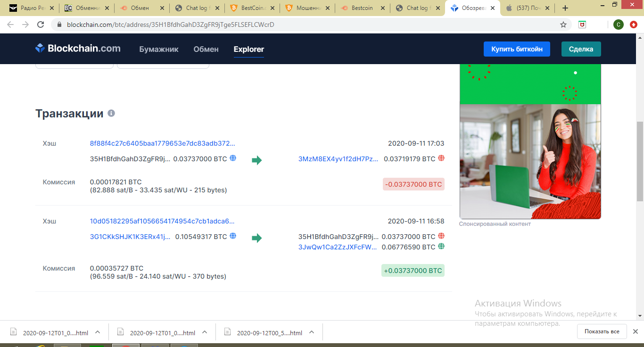Expand options for third downloaded html file
Image resolution: width=644 pixels, height=347 pixels.
[x=312, y=332]
